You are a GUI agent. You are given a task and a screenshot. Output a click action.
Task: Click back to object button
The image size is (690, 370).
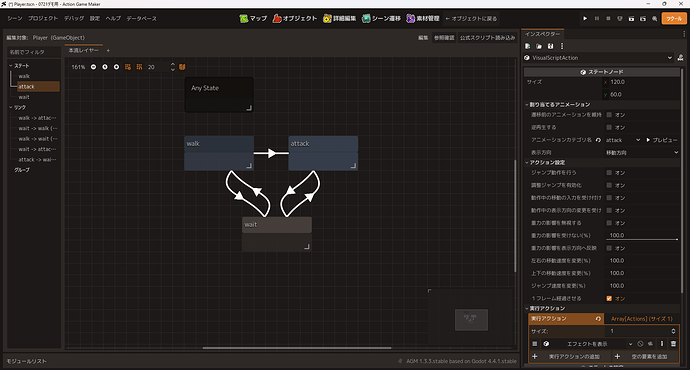tap(471, 18)
